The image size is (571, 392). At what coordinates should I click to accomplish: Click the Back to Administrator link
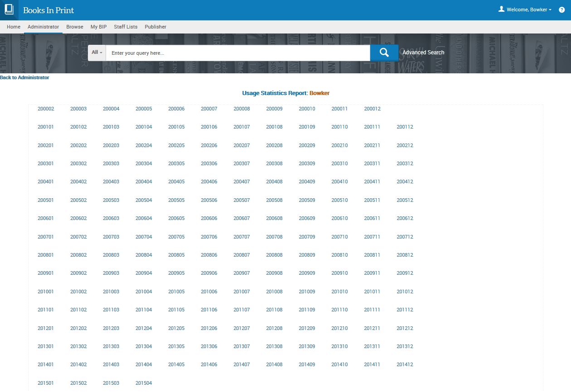coord(24,77)
